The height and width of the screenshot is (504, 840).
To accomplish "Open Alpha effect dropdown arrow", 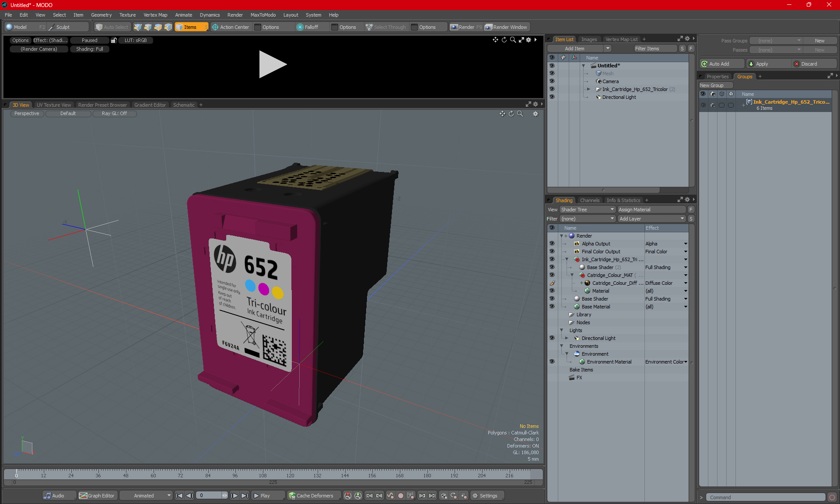I will tap(686, 244).
